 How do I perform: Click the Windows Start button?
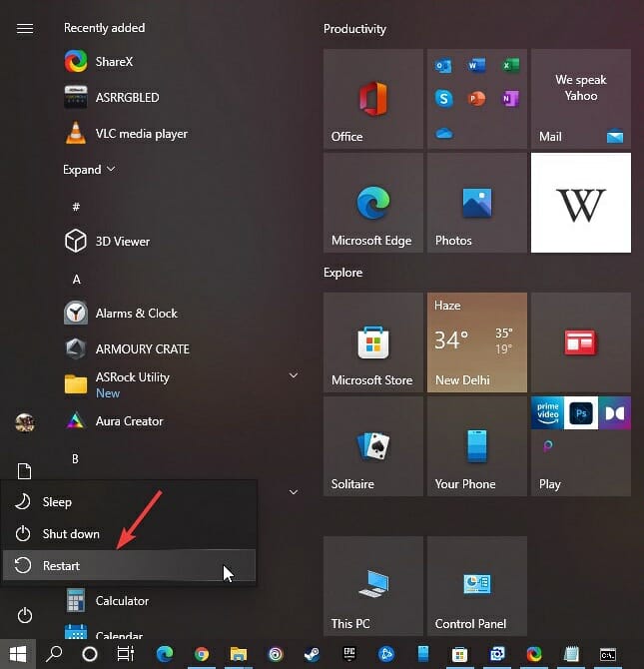18,654
